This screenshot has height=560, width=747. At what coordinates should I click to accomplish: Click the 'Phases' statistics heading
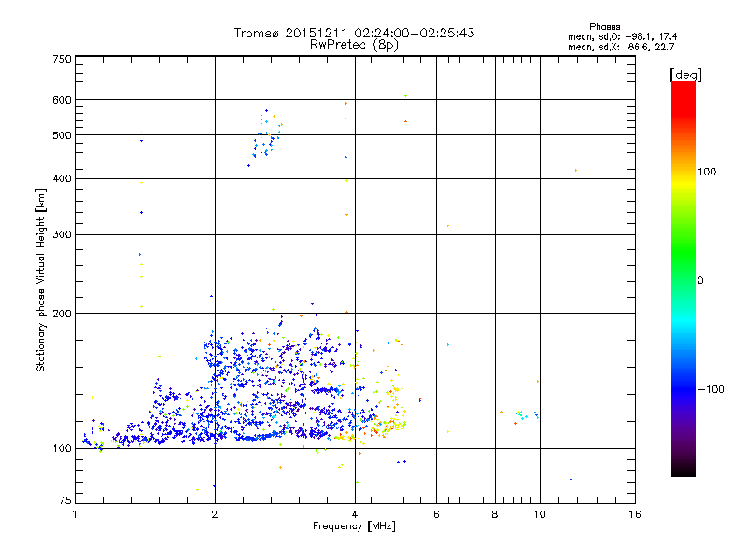coord(604,27)
